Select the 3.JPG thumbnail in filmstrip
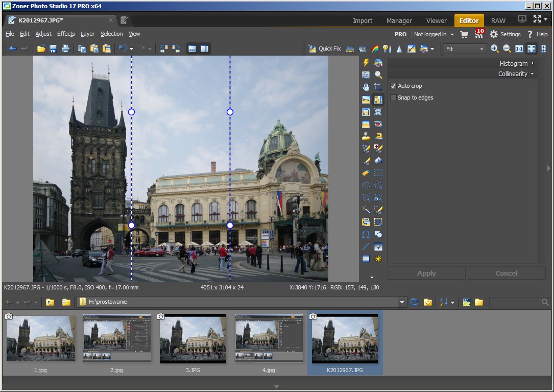The width and height of the screenshot is (554, 392). click(192, 338)
